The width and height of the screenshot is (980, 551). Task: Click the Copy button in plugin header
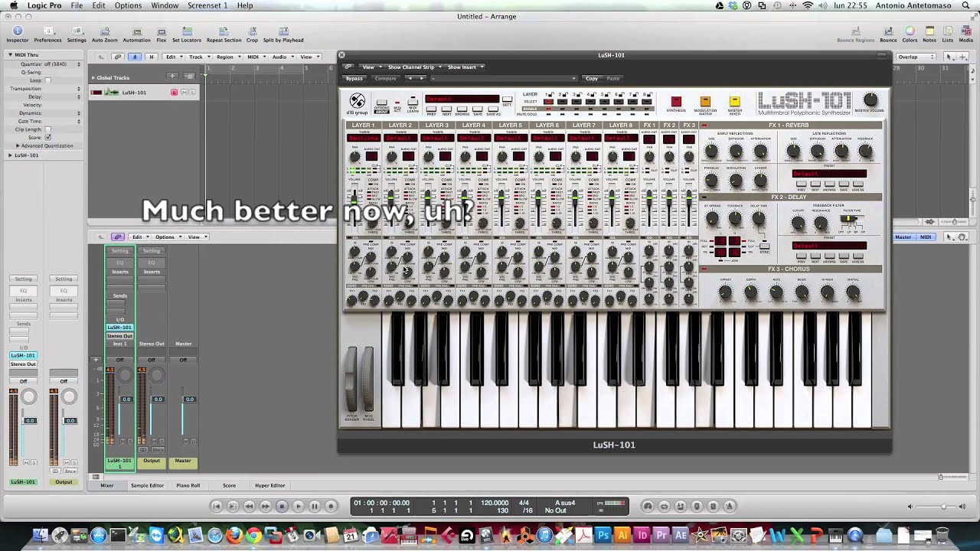click(592, 78)
